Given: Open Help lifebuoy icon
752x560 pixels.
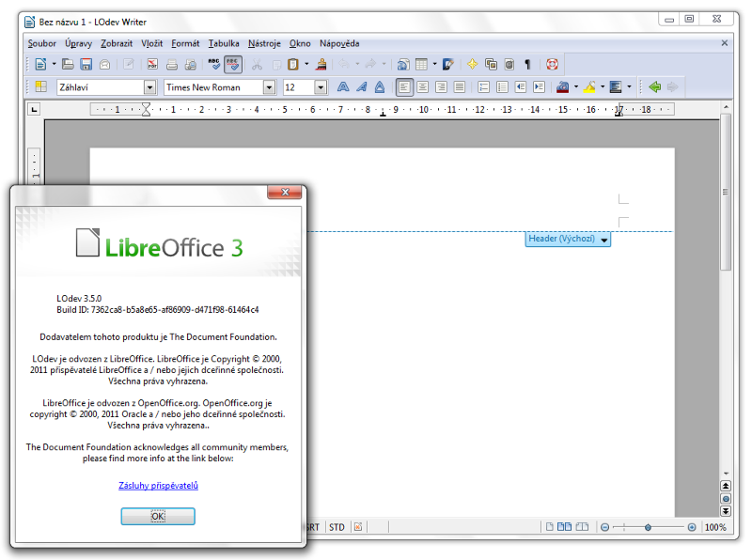Looking at the screenshot, I should coord(552,64).
